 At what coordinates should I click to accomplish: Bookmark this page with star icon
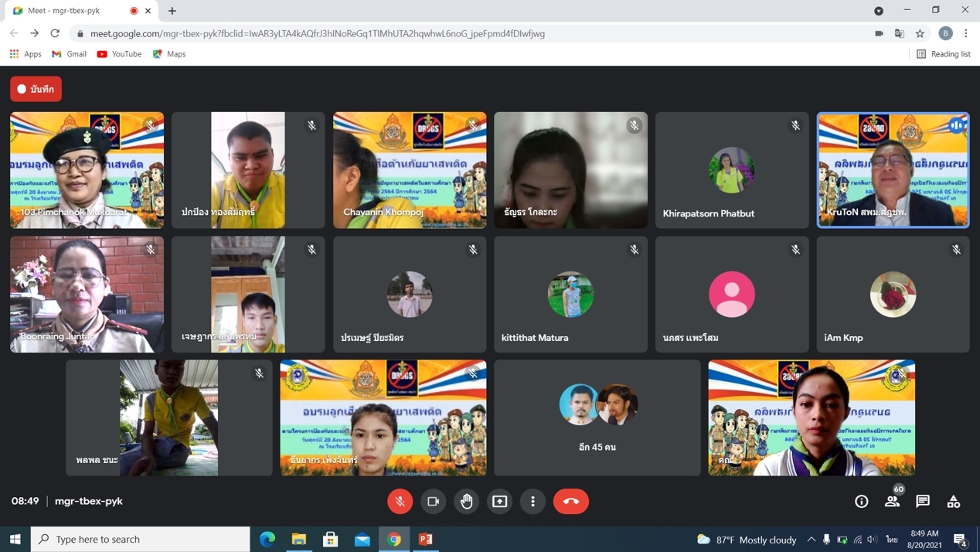click(x=920, y=33)
